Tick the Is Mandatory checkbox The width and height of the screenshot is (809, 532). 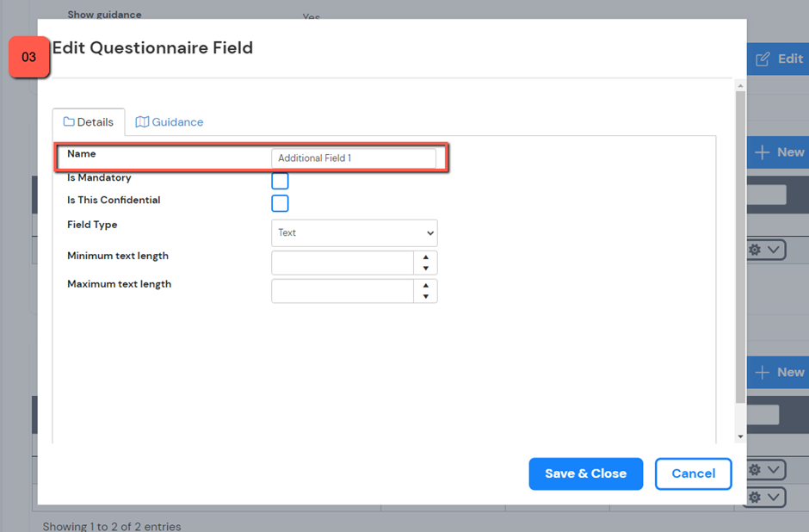280,181
